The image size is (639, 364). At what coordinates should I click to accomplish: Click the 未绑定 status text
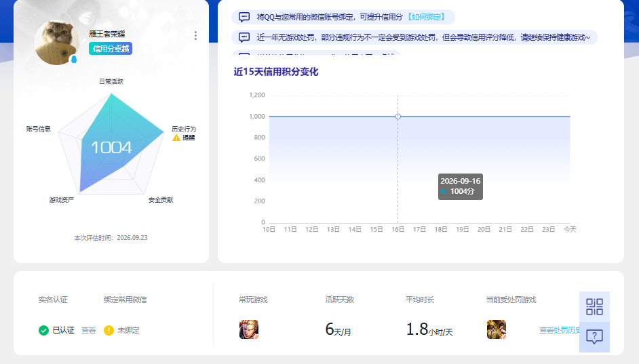pos(128,330)
